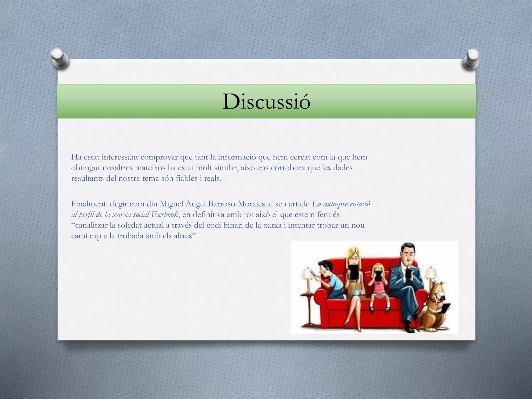Click the word 'Facebook' in italic text

coord(165,215)
